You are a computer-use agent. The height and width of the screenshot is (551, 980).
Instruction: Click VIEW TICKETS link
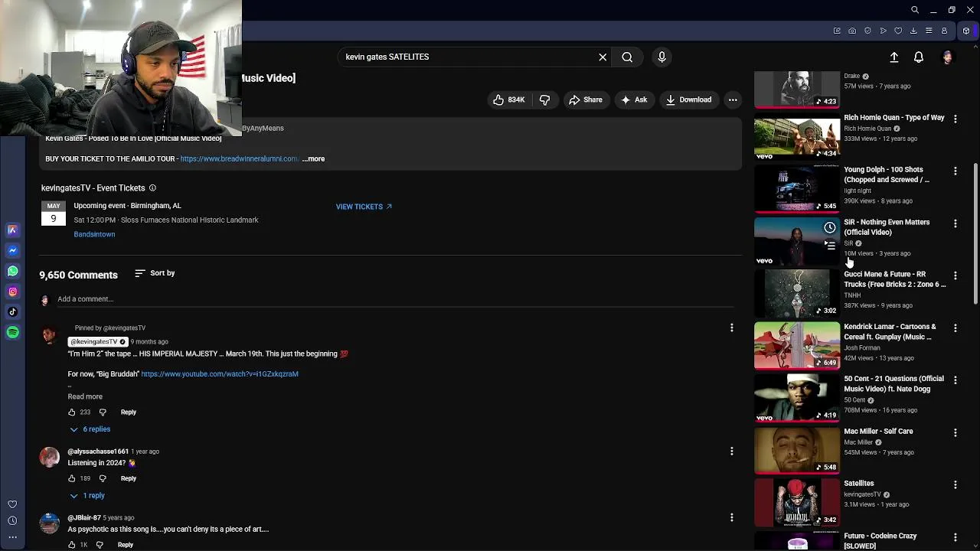click(364, 207)
